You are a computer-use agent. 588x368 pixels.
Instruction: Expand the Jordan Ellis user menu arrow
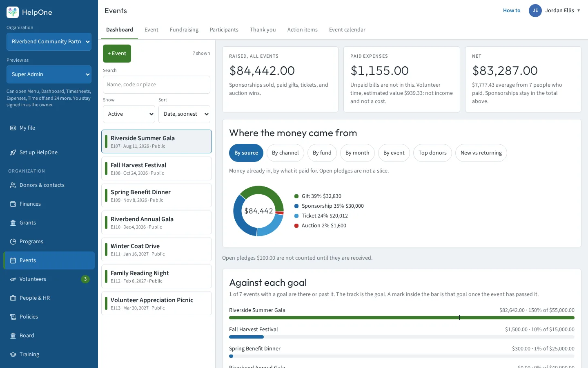point(579,11)
